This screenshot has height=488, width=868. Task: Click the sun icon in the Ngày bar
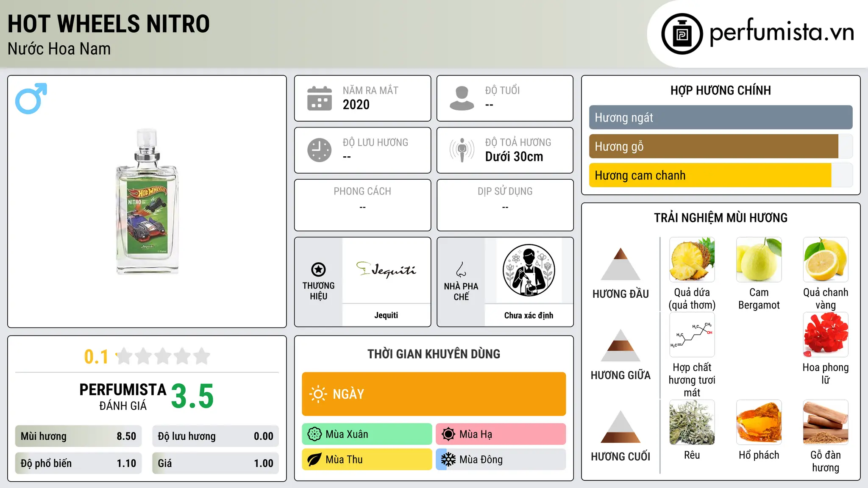[x=318, y=394]
